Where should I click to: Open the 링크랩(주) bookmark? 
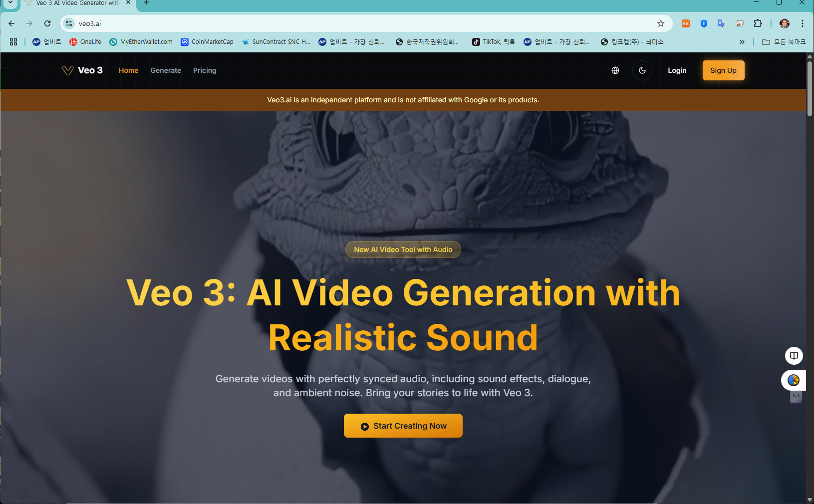[x=632, y=42]
